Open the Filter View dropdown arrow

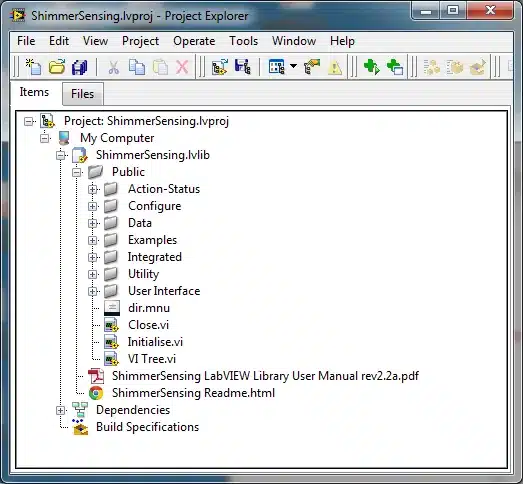pos(293,66)
